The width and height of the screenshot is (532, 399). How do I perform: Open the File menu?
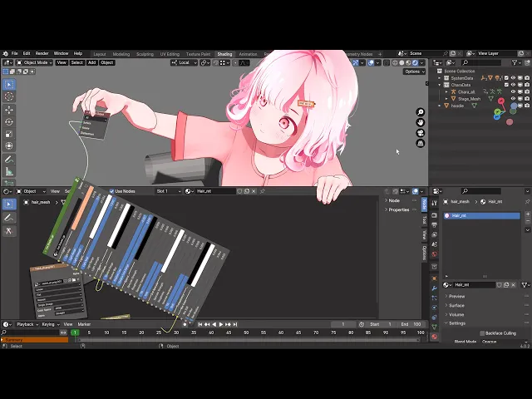pyautogui.click(x=15, y=53)
